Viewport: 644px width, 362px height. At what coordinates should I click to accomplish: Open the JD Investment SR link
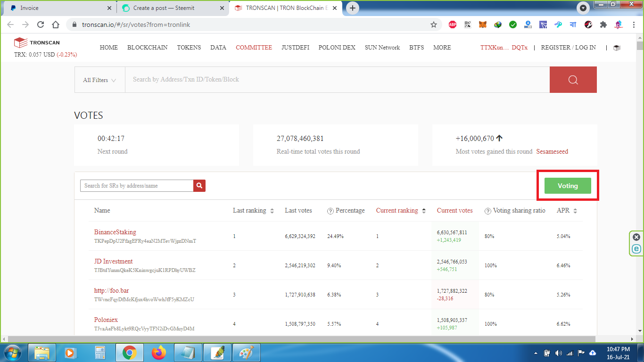pos(114,261)
